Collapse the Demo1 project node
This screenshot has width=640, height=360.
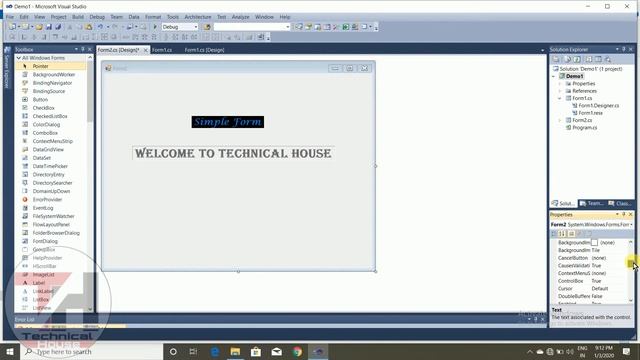[x=554, y=76]
